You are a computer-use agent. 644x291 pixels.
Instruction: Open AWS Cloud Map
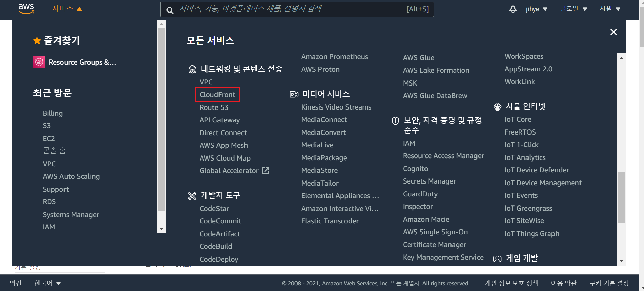coord(225,158)
